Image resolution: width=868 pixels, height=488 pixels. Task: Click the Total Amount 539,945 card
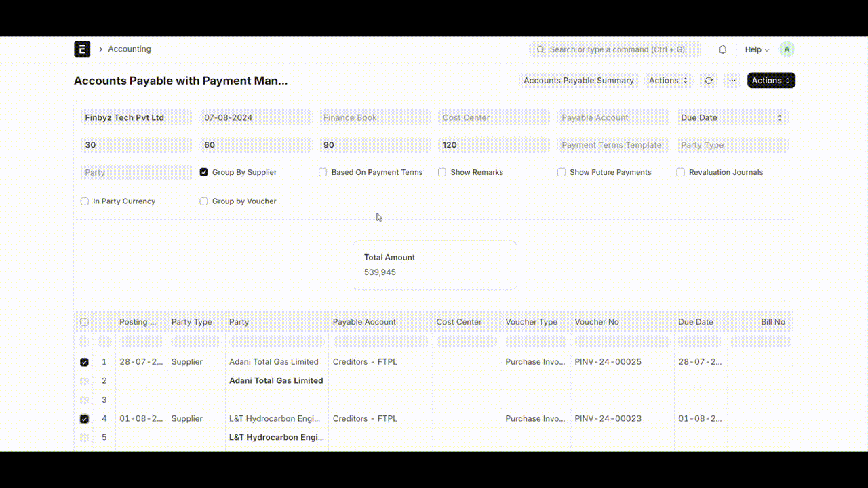point(435,265)
